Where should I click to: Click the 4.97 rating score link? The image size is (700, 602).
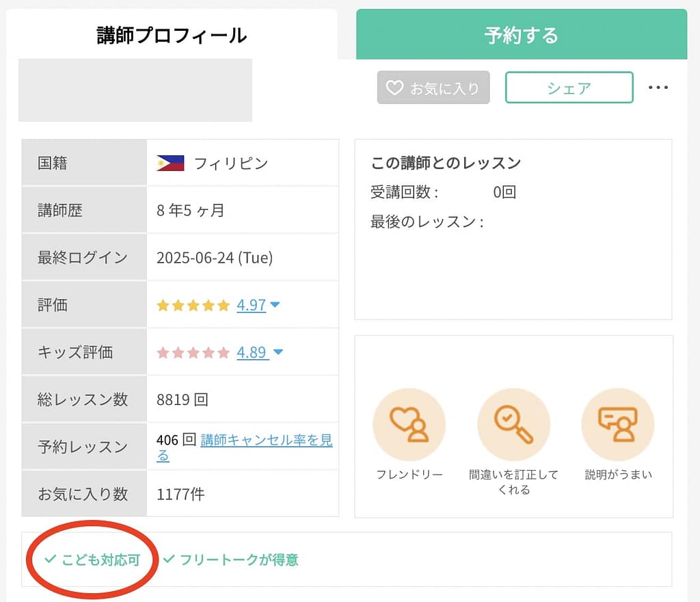tap(251, 305)
